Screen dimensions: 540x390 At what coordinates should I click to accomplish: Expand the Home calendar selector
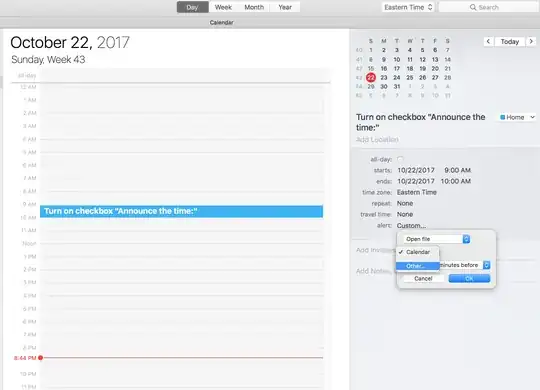pyautogui.click(x=518, y=117)
